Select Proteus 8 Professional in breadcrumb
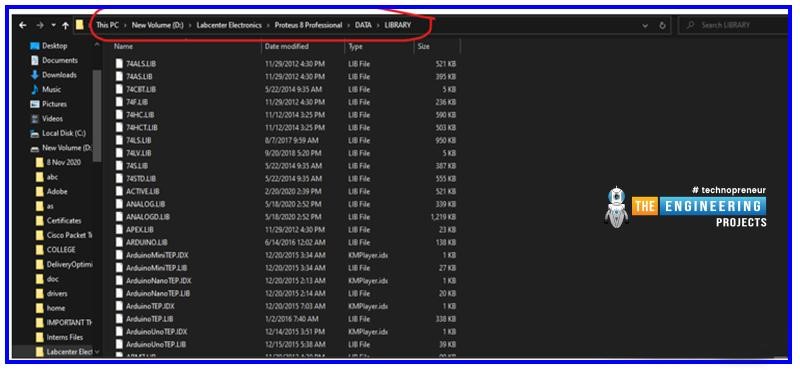The image size is (800, 370). pyautogui.click(x=308, y=25)
